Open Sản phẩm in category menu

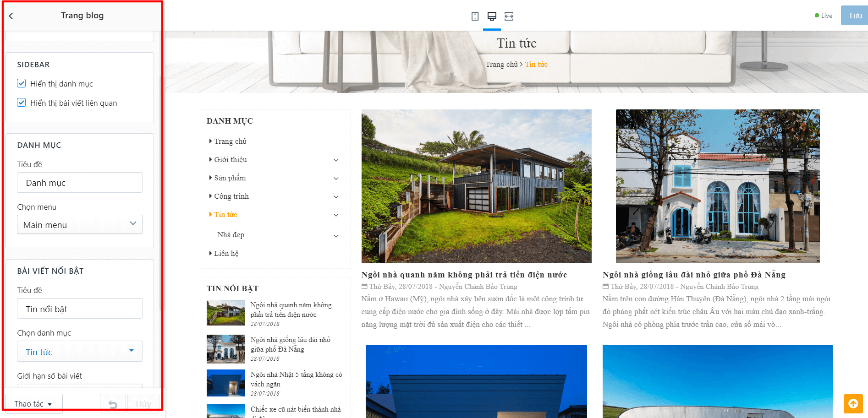[x=230, y=178]
